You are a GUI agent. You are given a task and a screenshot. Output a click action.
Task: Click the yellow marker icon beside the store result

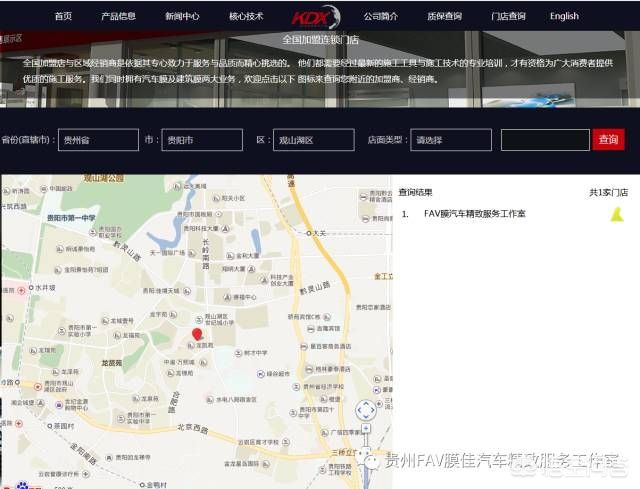pyautogui.click(x=616, y=214)
